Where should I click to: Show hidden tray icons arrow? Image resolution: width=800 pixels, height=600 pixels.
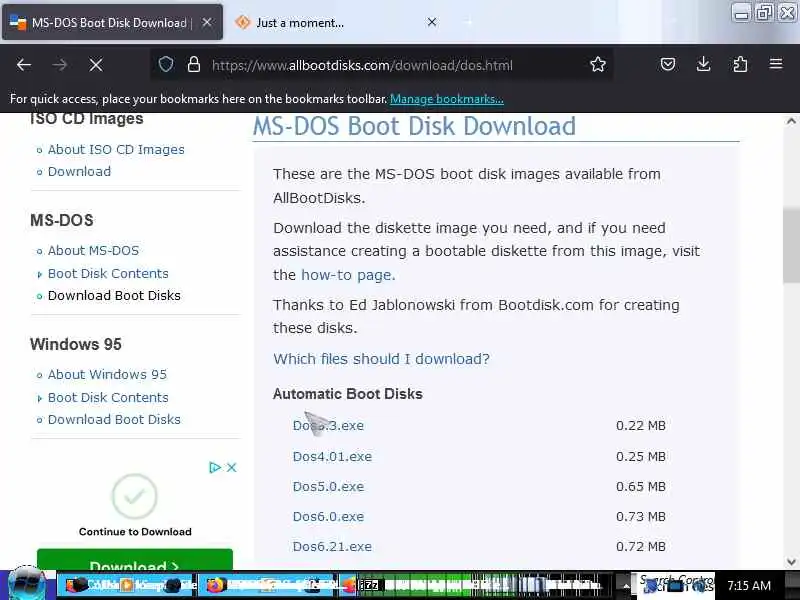point(626,586)
